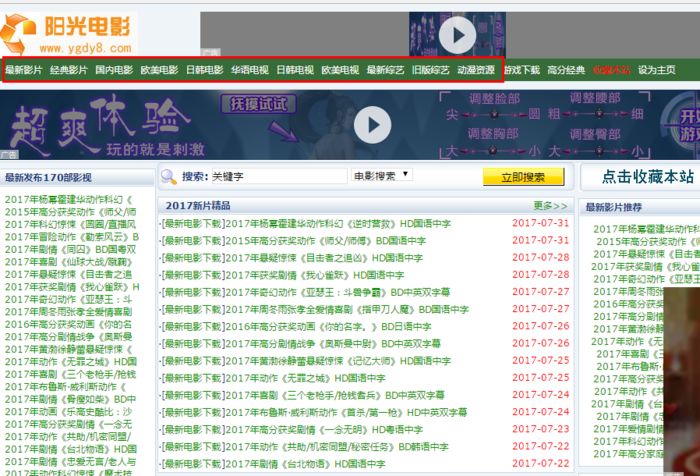Image resolution: width=700 pixels, height=476 pixels.
Task: Click left sidebar 2017年剧情《同囚》 link
Action: [71, 250]
